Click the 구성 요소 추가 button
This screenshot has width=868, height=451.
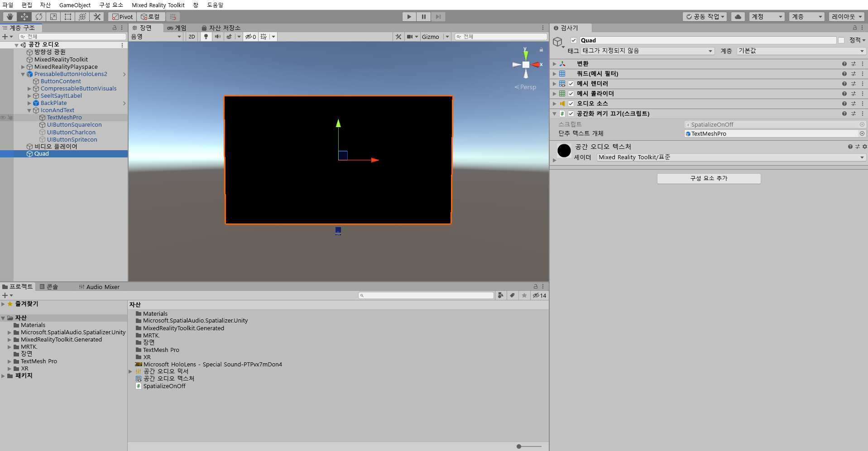(709, 179)
